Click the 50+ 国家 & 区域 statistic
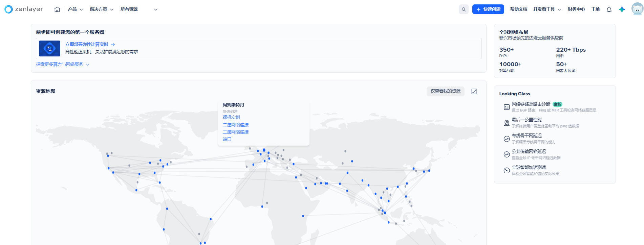This screenshot has height=245, width=644. tap(565, 67)
